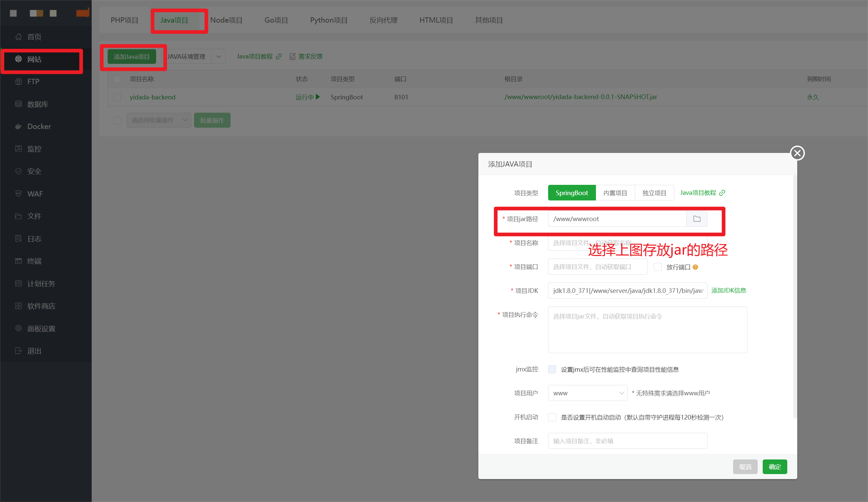The image size is (868, 502).
Task: Enable the 开机启动 checkbox
Action: [552, 417]
